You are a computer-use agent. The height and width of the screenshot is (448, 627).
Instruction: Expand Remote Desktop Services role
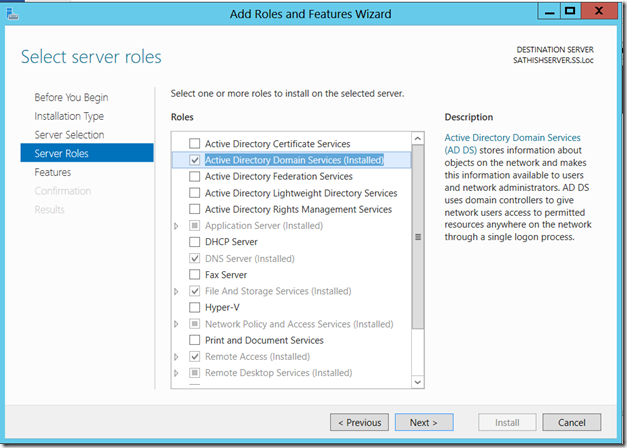tap(176, 373)
